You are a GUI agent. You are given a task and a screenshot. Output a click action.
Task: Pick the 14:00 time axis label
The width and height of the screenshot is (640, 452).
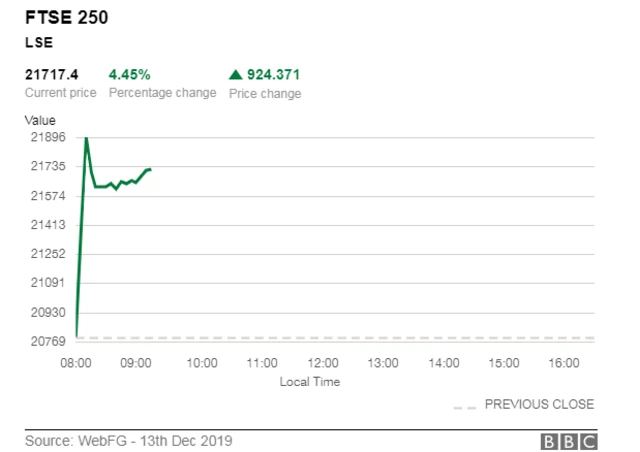click(445, 362)
